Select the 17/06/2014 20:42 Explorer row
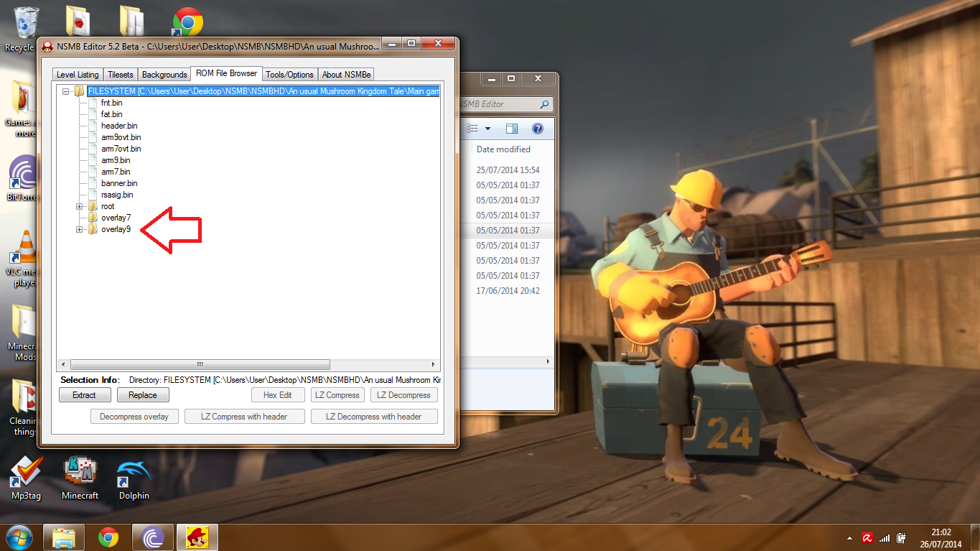 point(508,291)
